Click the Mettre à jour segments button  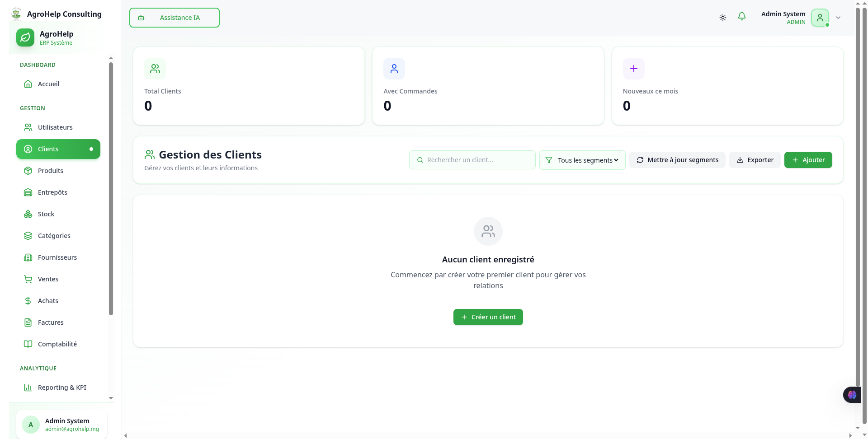677,160
